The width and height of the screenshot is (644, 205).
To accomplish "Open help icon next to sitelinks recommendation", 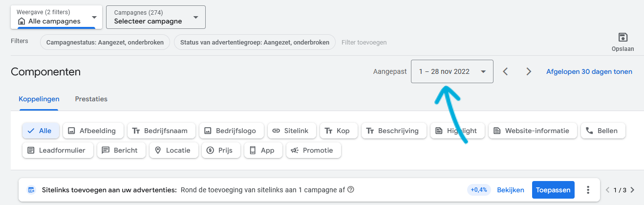I will (350, 190).
